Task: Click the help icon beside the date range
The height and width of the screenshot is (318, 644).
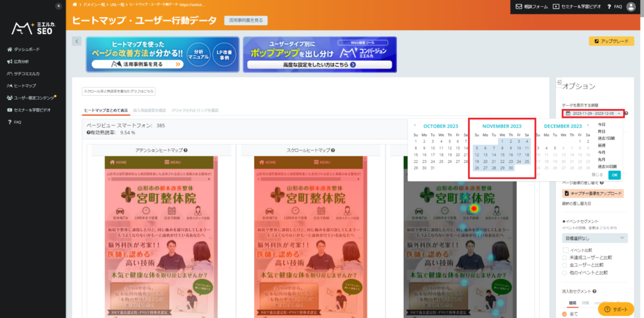Action: (626, 113)
